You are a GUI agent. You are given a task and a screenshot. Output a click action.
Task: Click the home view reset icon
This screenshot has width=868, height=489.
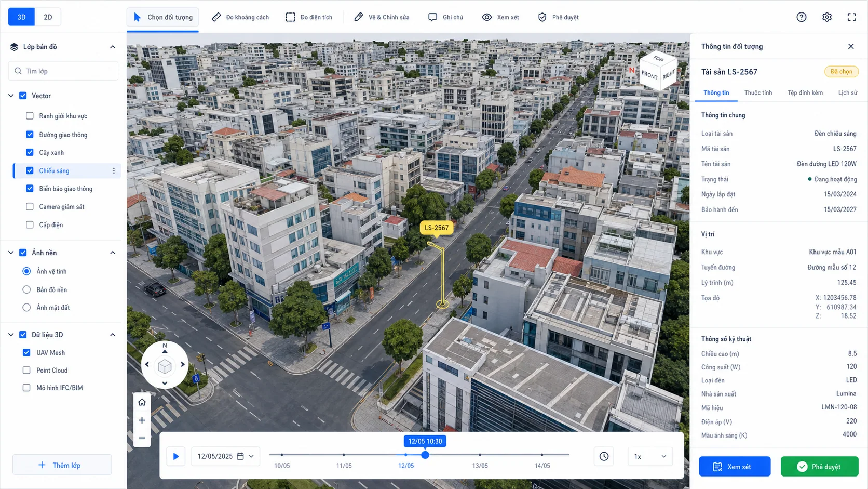(142, 402)
